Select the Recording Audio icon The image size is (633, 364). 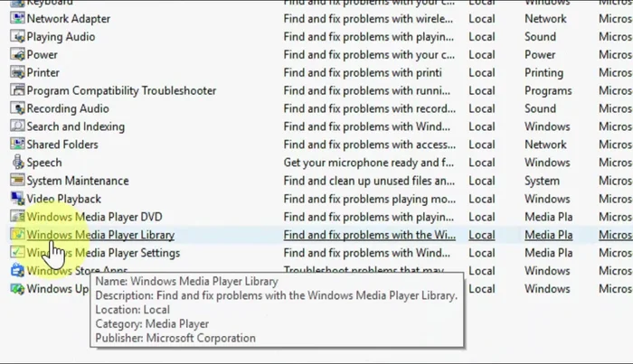pos(17,109)
